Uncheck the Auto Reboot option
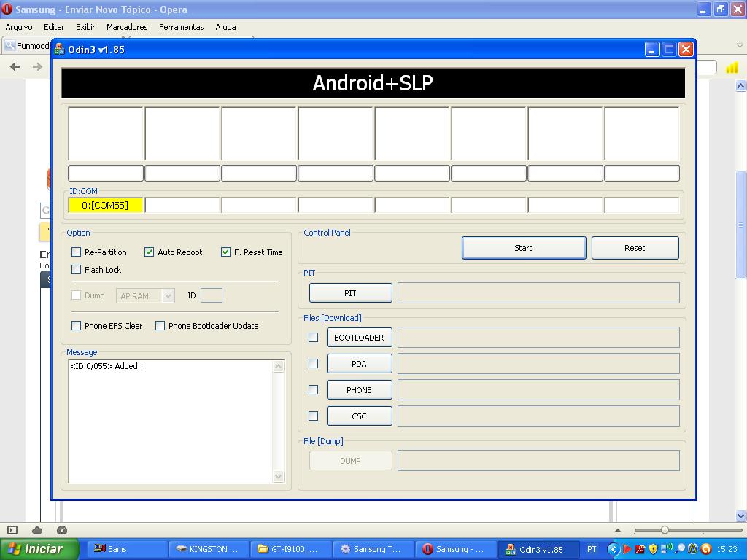The height and width of the screenshot is (560, 747). pos(149,252)
